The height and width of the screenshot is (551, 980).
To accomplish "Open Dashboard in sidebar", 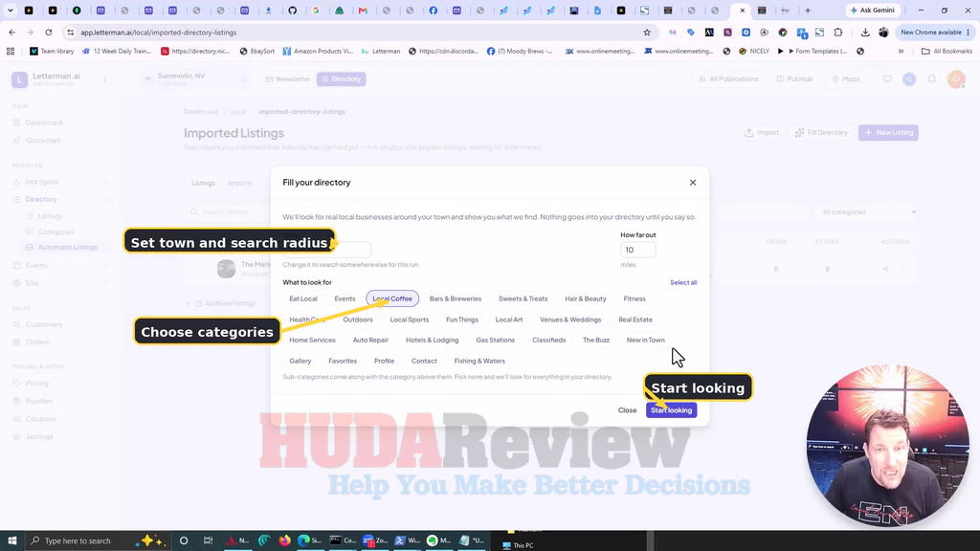I will coord(44,122).
